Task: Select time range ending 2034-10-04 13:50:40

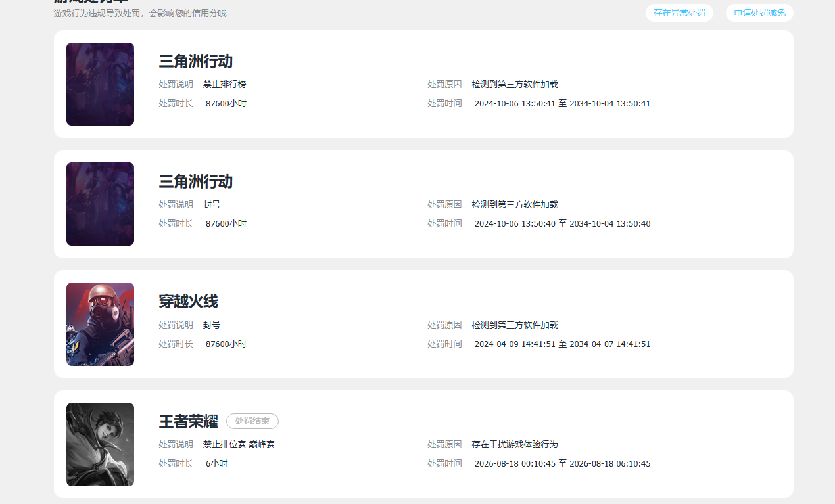Action: click(x=562, y=223)
